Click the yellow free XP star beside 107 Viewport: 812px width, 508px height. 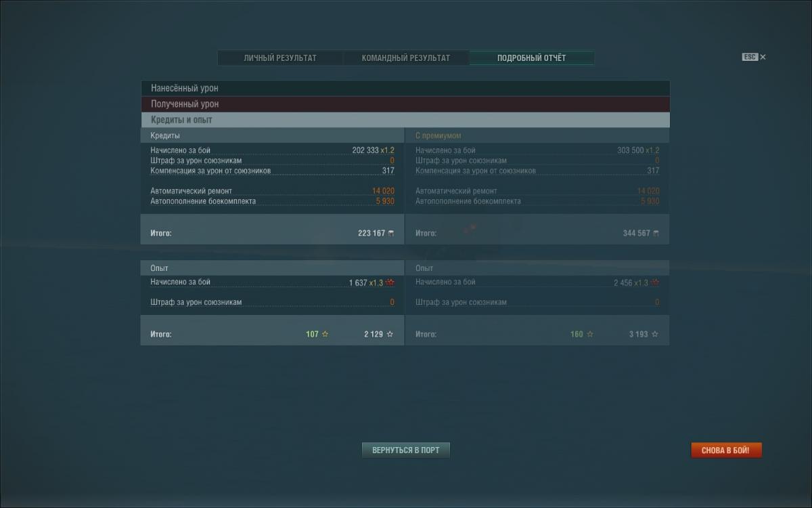(325, 335)
